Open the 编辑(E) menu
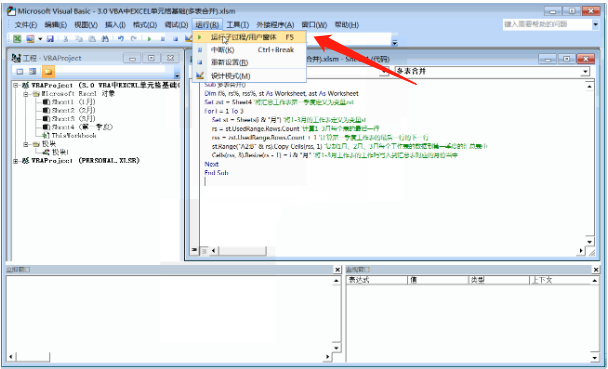The width and height of the screenshot is (608, 369). point(55,25)
